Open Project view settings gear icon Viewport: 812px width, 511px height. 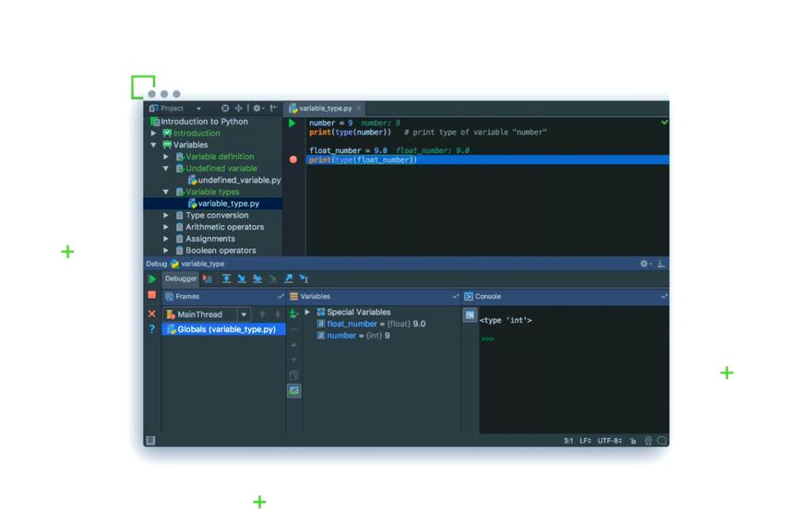point(257,108)
